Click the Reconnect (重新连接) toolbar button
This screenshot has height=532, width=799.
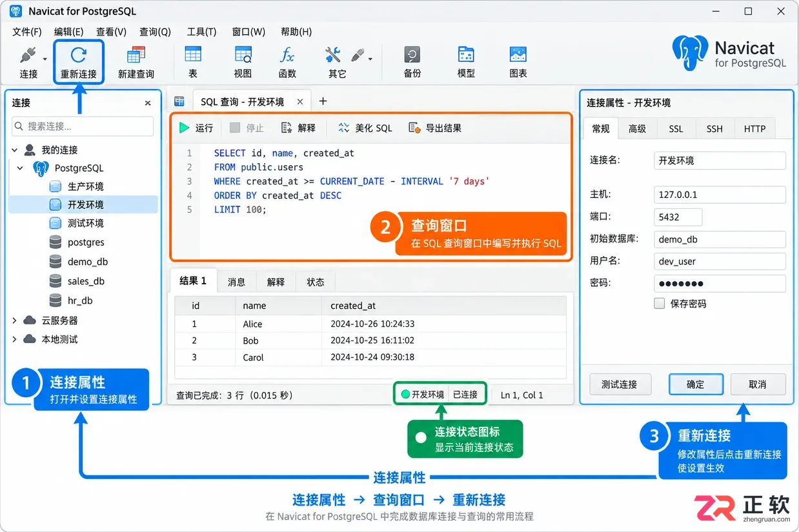click(78, 63)
